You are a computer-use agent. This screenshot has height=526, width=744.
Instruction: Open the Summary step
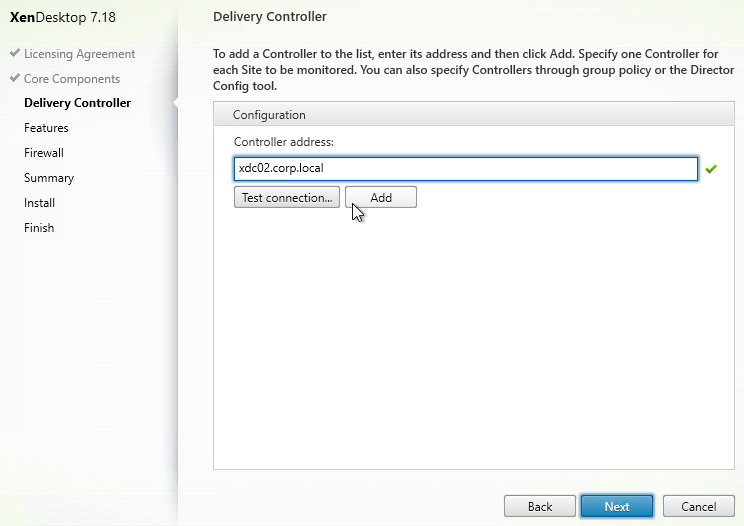coord(49,178)
